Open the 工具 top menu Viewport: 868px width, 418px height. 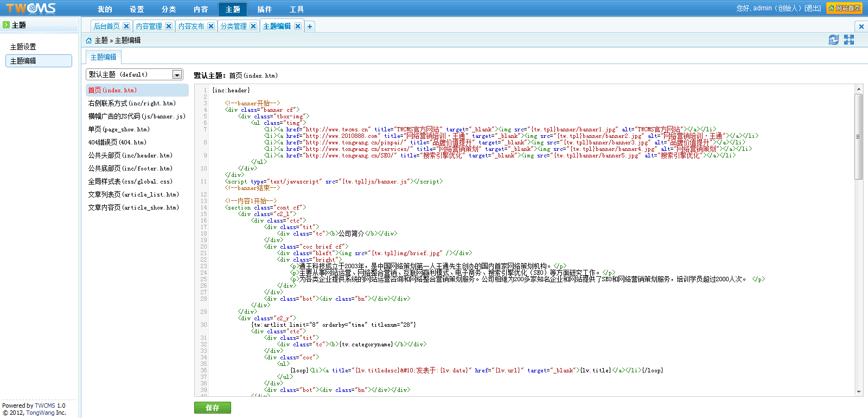pos(297,9)
